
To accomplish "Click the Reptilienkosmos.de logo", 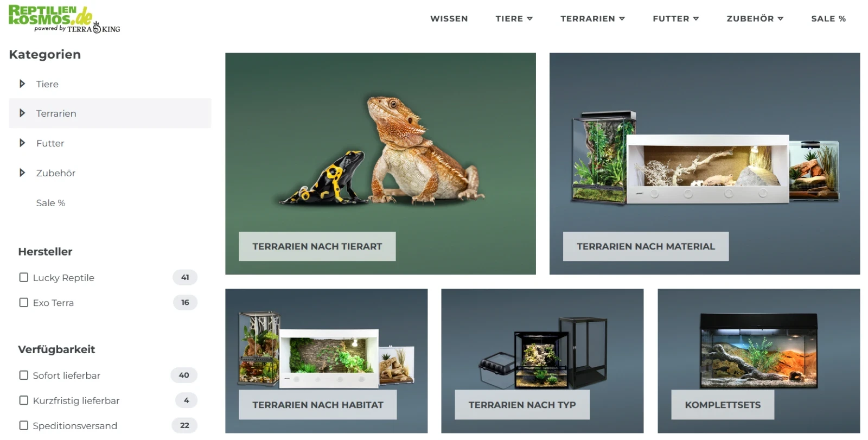I will 64,19.
